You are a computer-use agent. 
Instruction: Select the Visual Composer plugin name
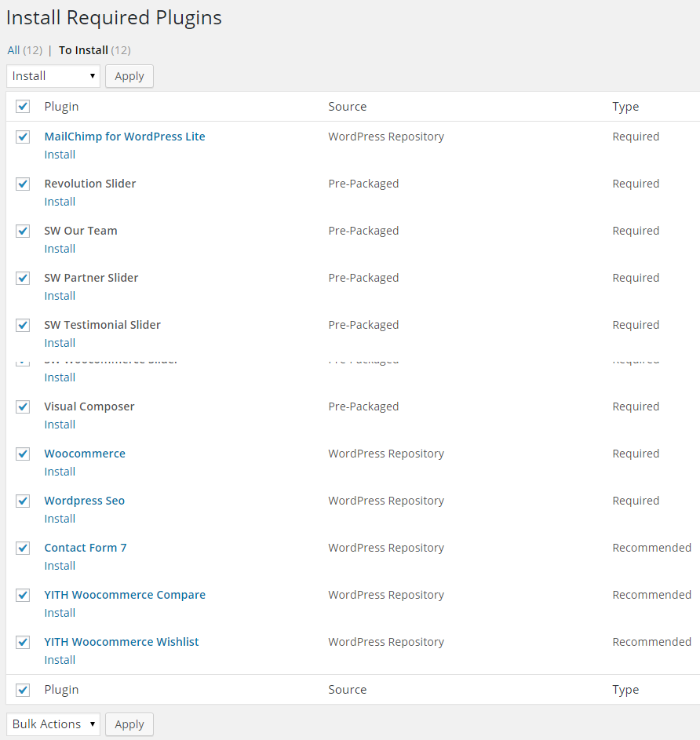click(89, 406)
